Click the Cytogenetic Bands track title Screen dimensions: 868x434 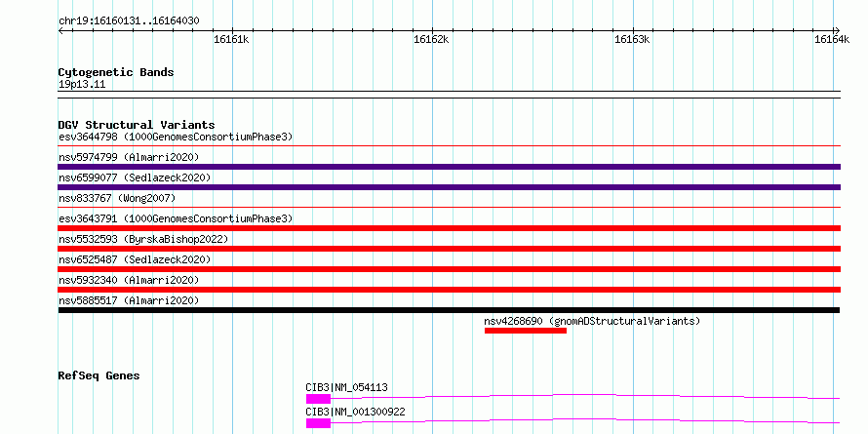click(116, 72)
